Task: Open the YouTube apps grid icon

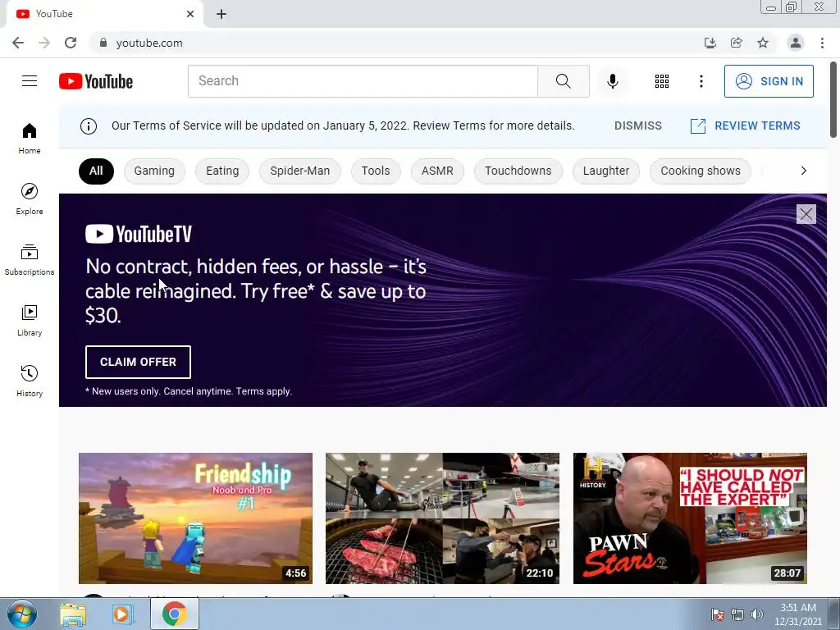Action: [662, 81]
